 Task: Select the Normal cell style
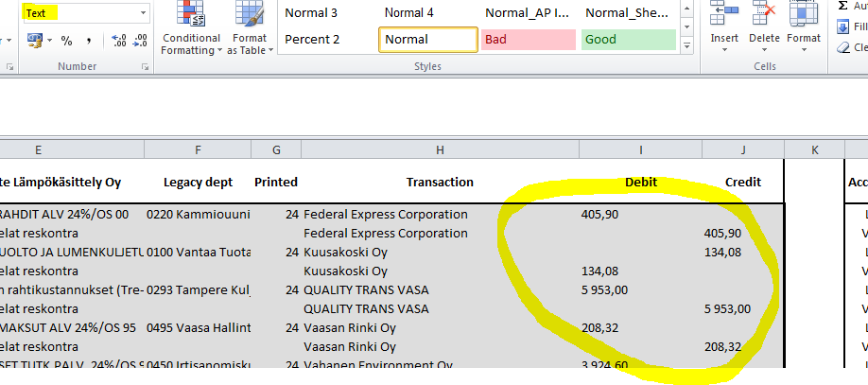(427, 40)
